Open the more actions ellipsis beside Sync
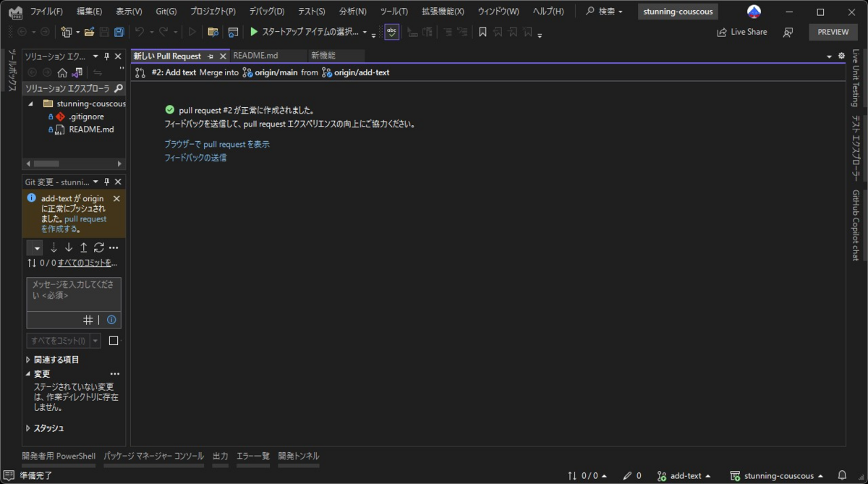 (114, 247)
